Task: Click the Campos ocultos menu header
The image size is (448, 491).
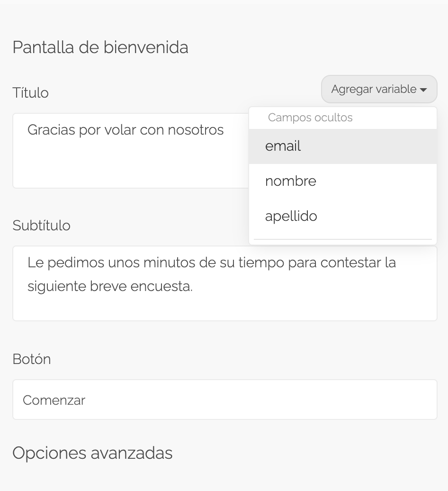Action: [x=310, y=118]
